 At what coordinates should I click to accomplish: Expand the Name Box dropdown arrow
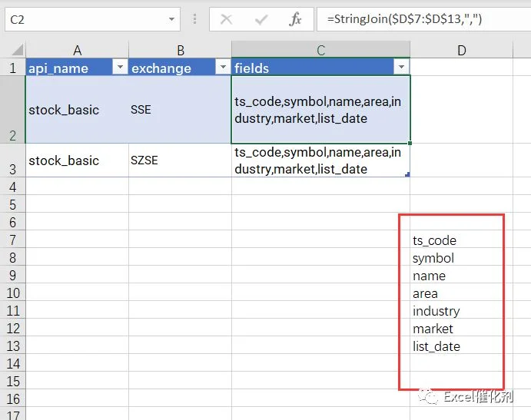[171, 19]
